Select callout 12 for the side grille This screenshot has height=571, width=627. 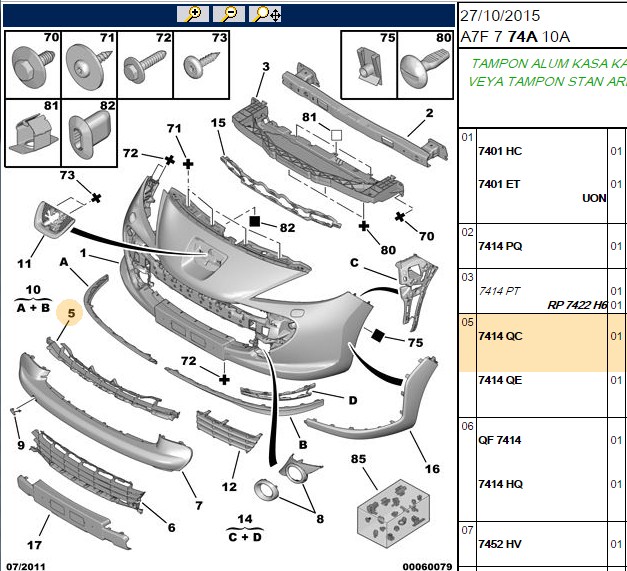(229, 487)
